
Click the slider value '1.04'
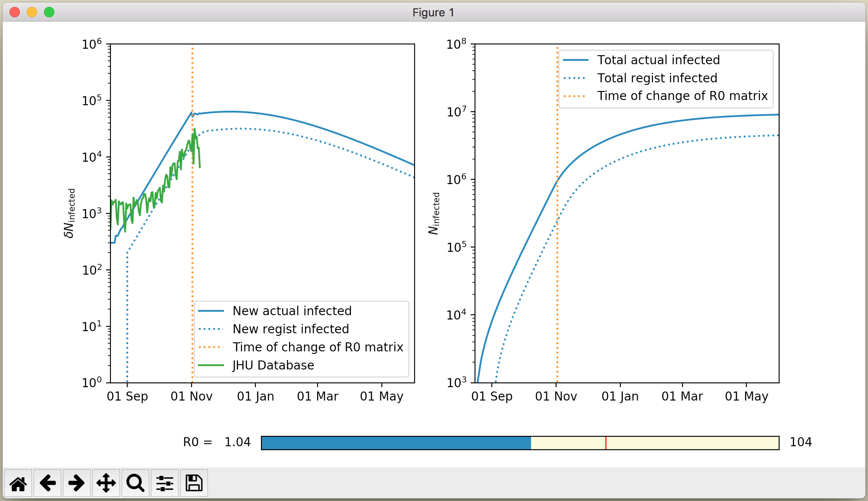[237, 442]
